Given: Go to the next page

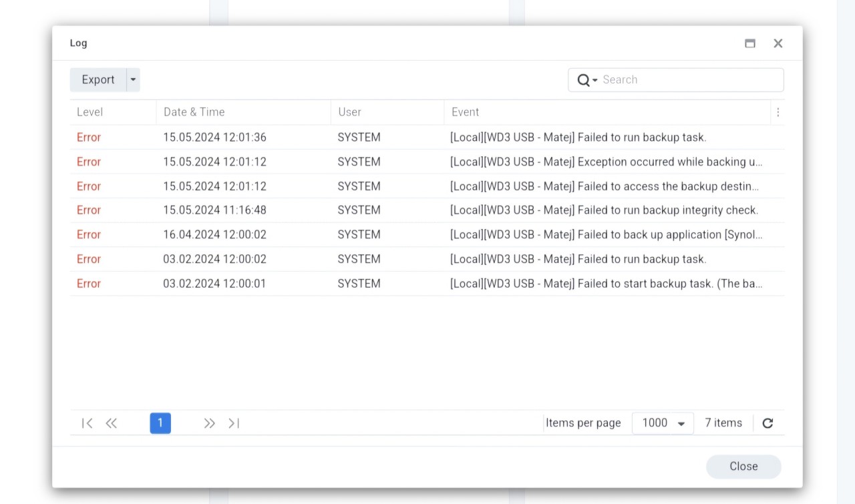Looking at the screenshot, I should 209,423.
